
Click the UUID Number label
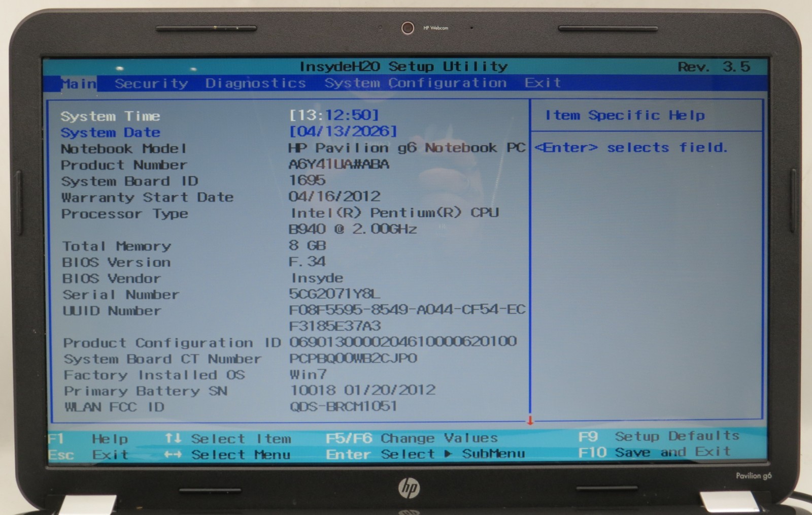(x=112, y=311)
